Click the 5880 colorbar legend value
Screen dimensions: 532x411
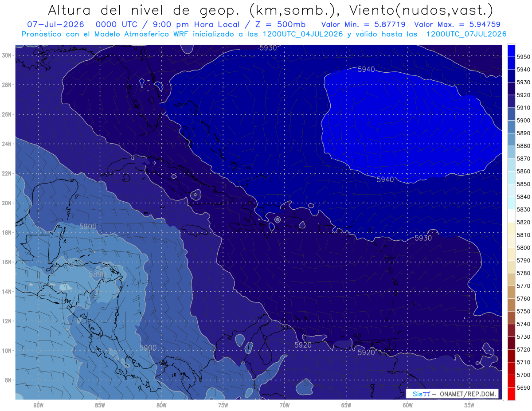[x=523, y=146]
